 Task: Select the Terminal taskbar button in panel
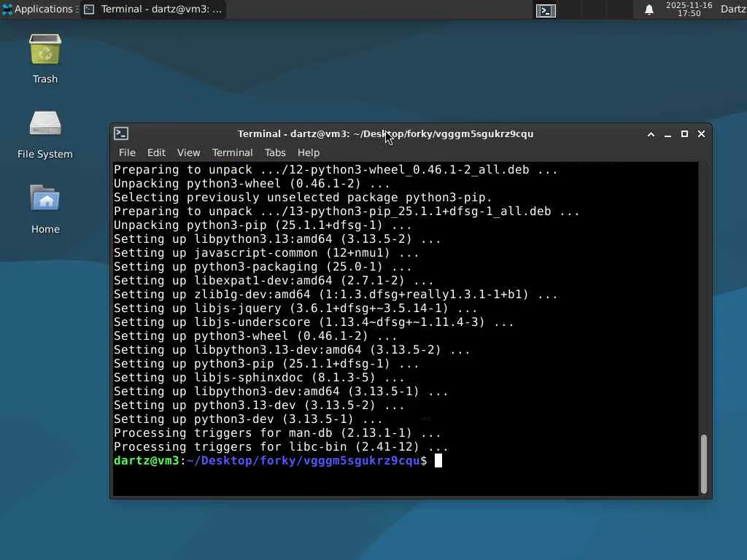click(x=153, y=9)
